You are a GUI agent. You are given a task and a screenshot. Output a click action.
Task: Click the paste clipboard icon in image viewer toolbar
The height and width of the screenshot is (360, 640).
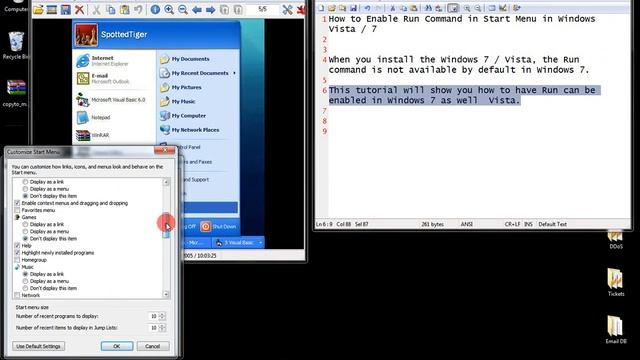[124, 9]
